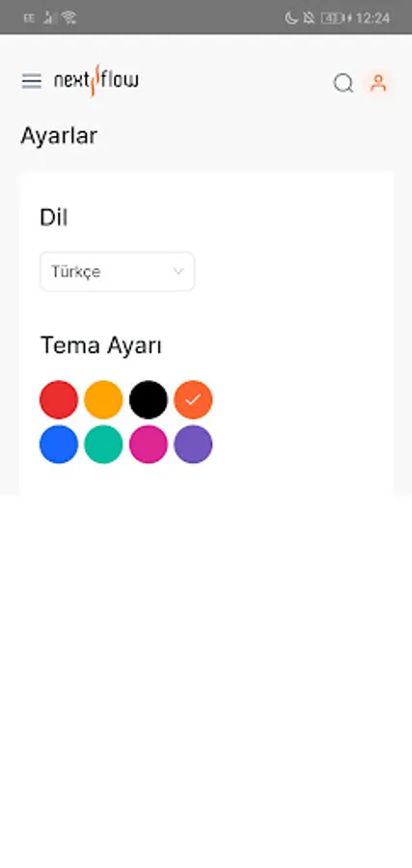Tap the moon do-not-disturb icon

[x=290, y=18]
